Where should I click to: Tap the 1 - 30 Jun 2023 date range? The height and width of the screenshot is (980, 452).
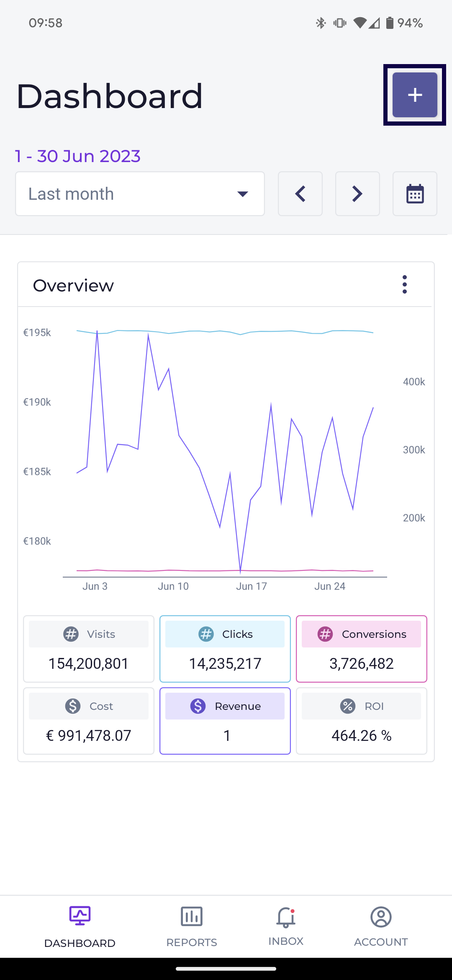pos(78,156)
